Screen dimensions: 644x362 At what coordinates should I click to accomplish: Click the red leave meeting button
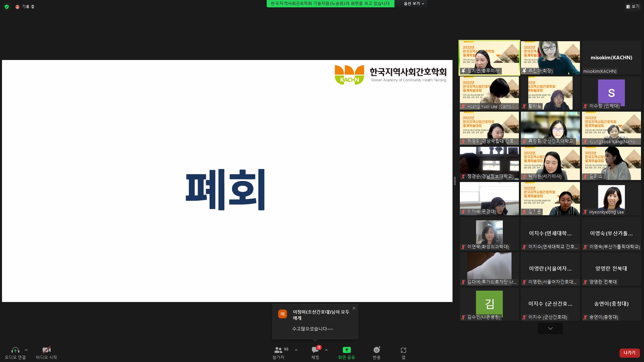point(630,353)
